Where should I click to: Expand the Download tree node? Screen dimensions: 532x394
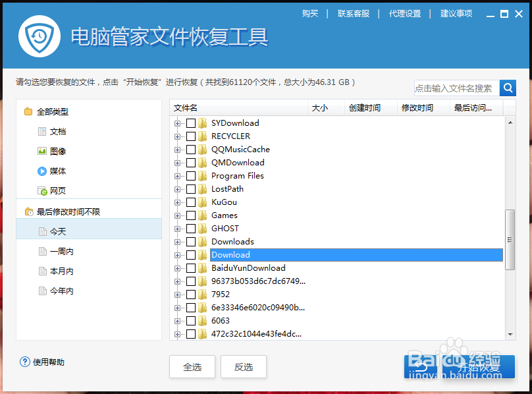[x=177, y=255]
